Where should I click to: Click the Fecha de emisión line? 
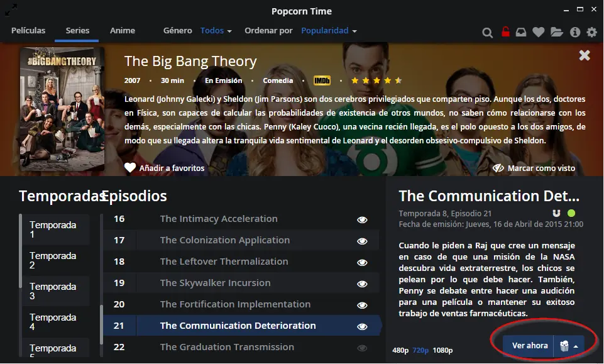click(491, 224)
